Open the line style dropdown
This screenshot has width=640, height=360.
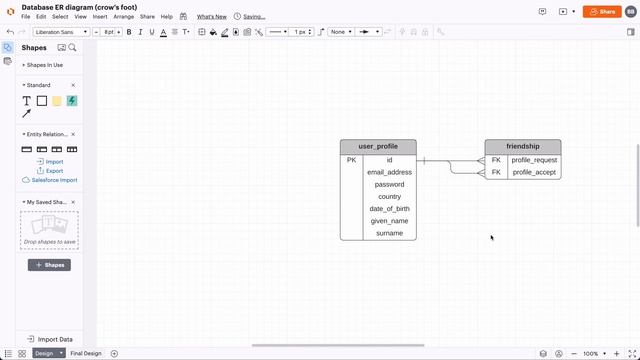278,32
